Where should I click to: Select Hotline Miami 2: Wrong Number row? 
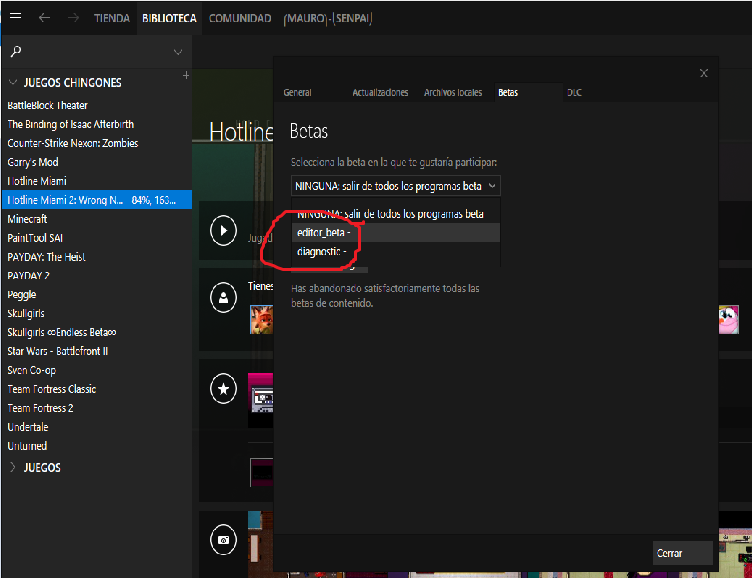97,200
